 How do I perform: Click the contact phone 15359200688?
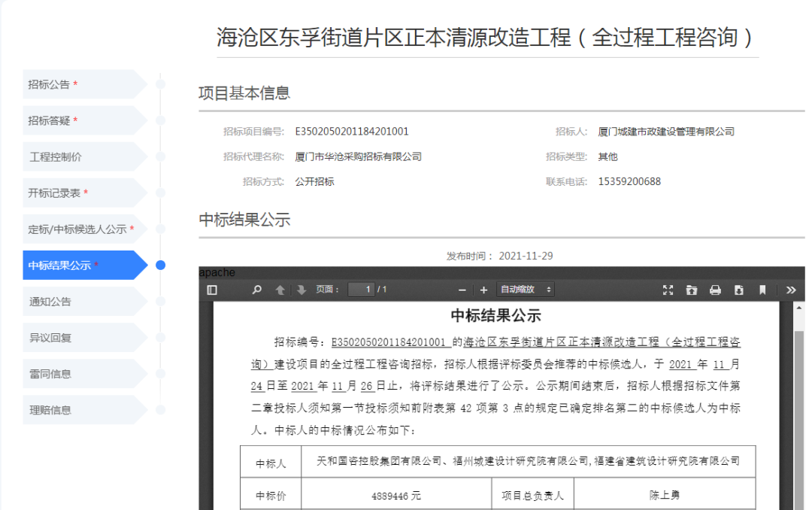point(629,181)
